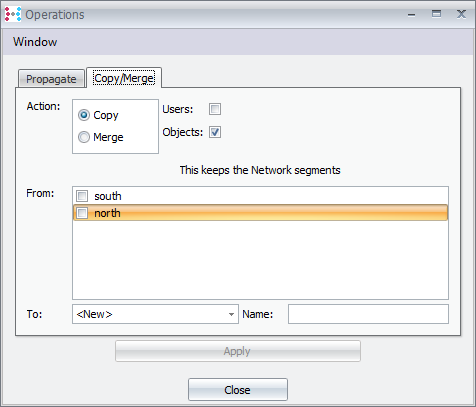Focus the Name text field
The height and width of the screenshot is (407, 476).
coord(368,314)
